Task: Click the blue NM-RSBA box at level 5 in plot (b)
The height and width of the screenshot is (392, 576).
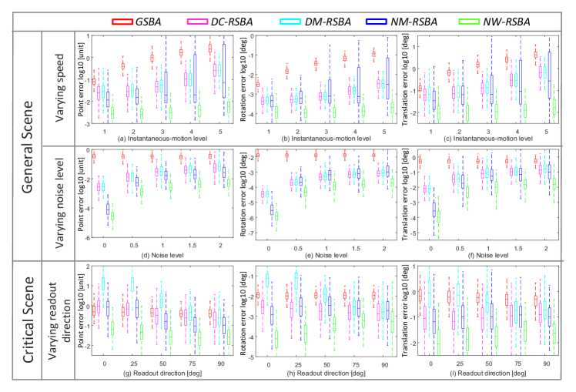Action: [x=387, y=78]
